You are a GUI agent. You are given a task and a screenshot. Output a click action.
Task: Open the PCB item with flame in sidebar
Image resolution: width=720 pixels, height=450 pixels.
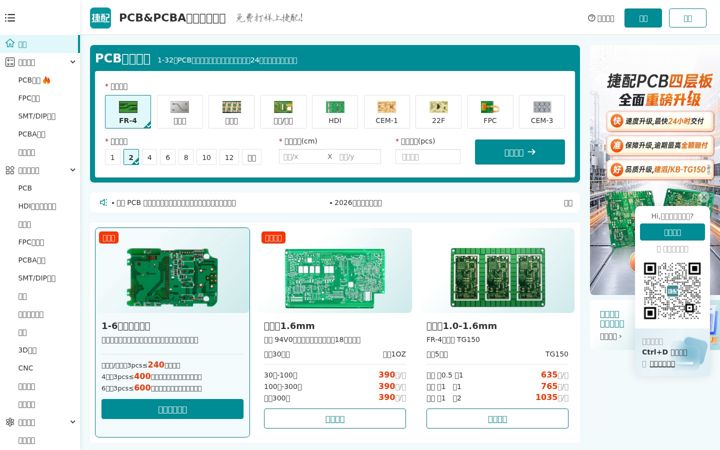point(34,80)
